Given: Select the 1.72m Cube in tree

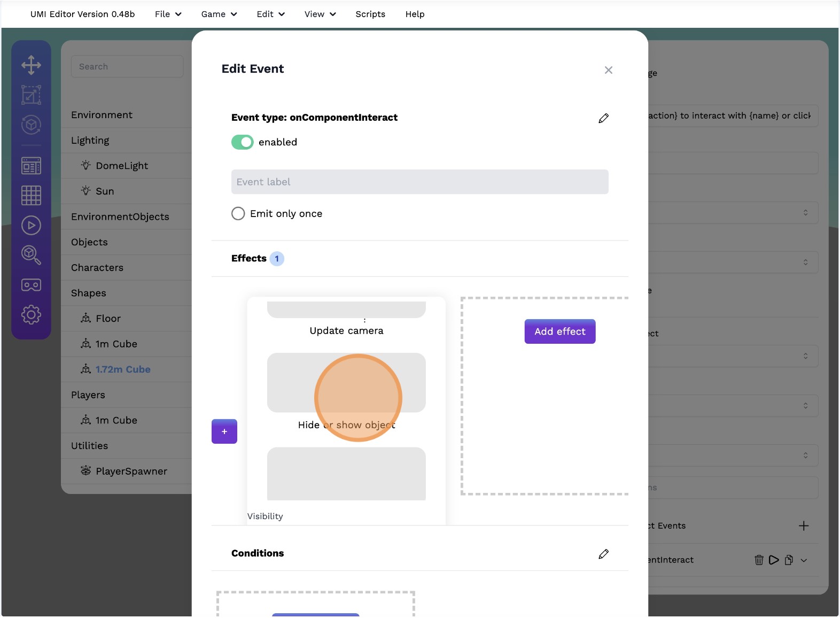Looking at the screenshot, I should tap(122, 369).
